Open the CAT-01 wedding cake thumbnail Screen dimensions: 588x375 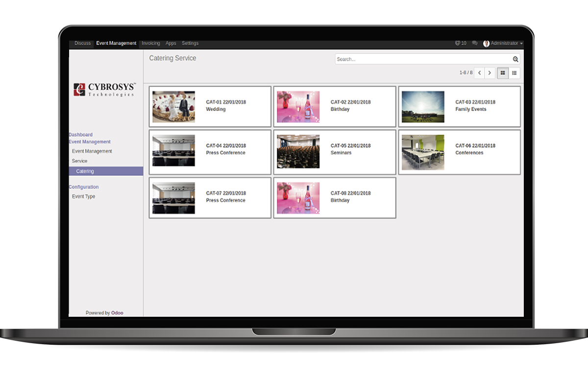(x=173, y=107)
